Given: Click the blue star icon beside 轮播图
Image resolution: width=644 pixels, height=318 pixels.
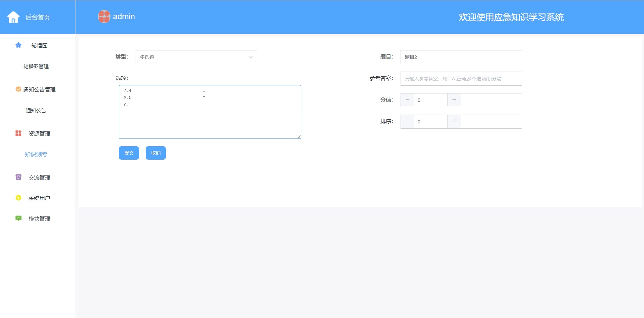Looking at the screenshot, I should (18, 45).
